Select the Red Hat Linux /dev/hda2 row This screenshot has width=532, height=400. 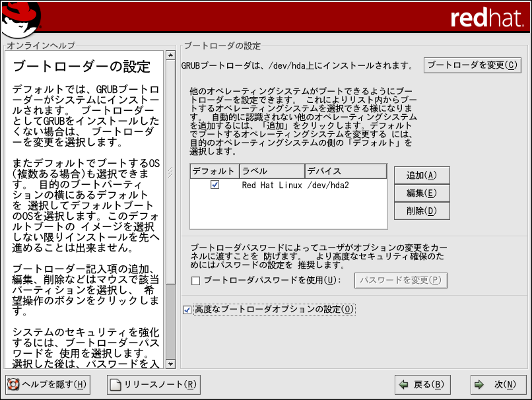click(295, 185)
